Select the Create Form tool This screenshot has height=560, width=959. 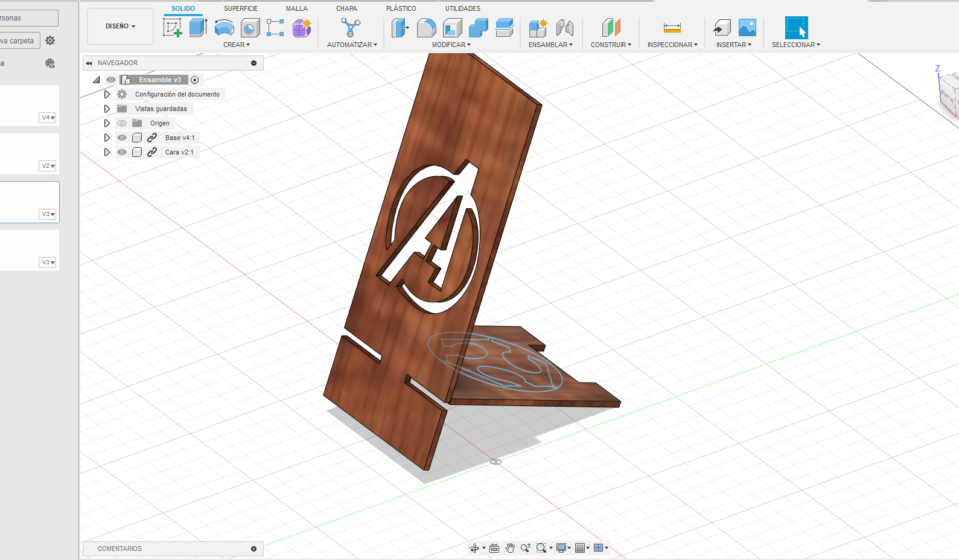tap(302, 28)
